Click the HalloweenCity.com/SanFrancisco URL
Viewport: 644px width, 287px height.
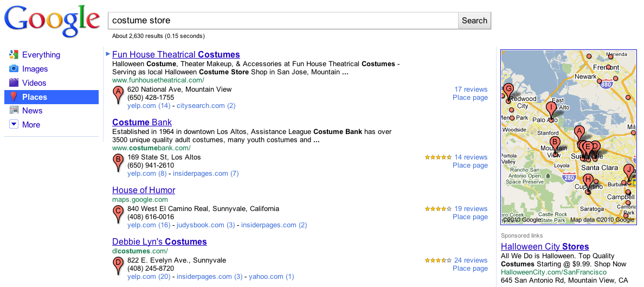click(553, 272)
